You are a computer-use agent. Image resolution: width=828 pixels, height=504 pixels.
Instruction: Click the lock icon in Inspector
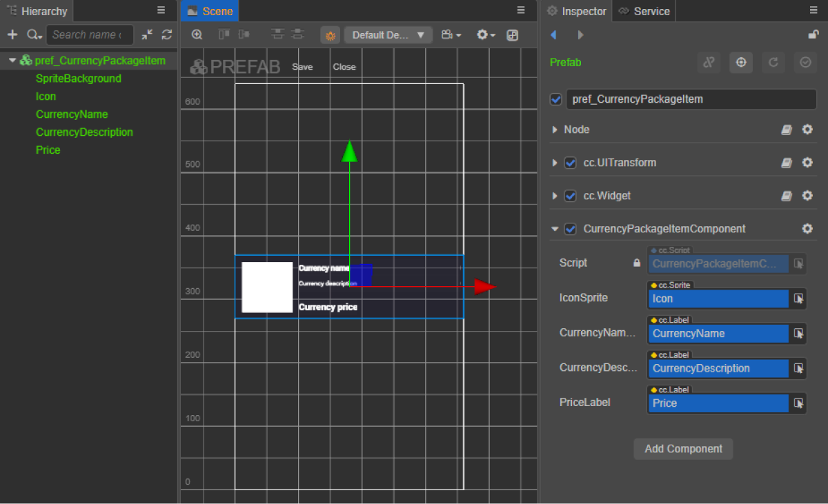pyautogui.click(x=814, y=35)
